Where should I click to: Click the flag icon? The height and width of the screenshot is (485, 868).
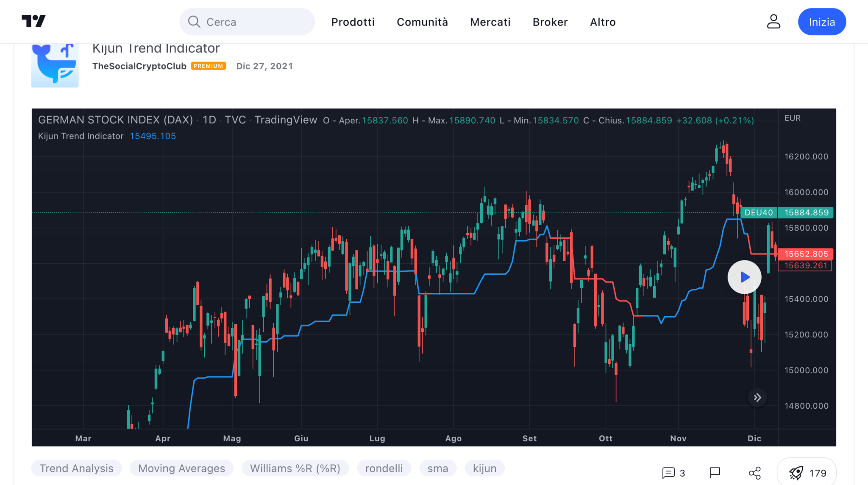(x=715, y=472)
